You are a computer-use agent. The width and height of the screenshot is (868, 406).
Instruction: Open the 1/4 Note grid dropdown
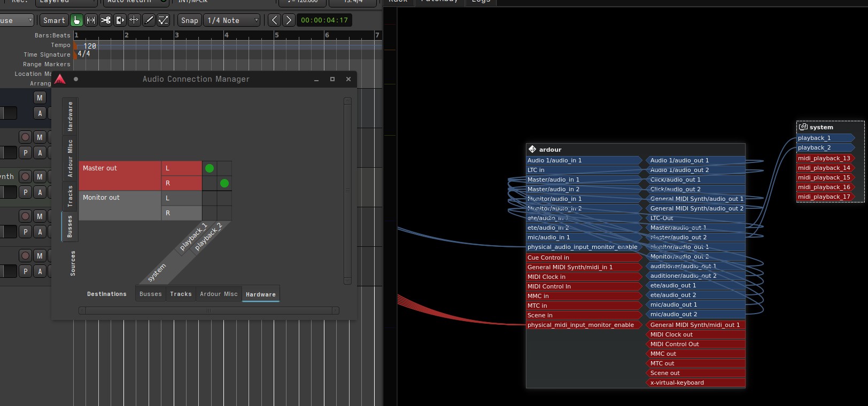[232, 20]
